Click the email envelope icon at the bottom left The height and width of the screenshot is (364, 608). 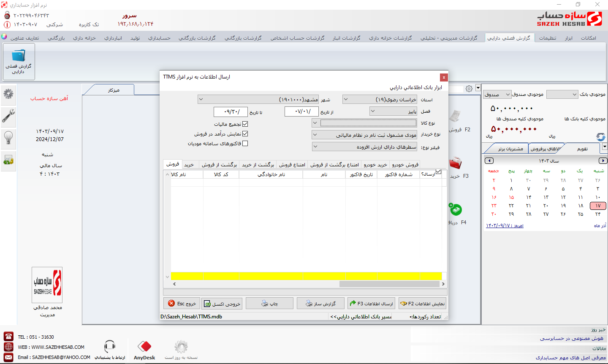[x=8, y=357]
